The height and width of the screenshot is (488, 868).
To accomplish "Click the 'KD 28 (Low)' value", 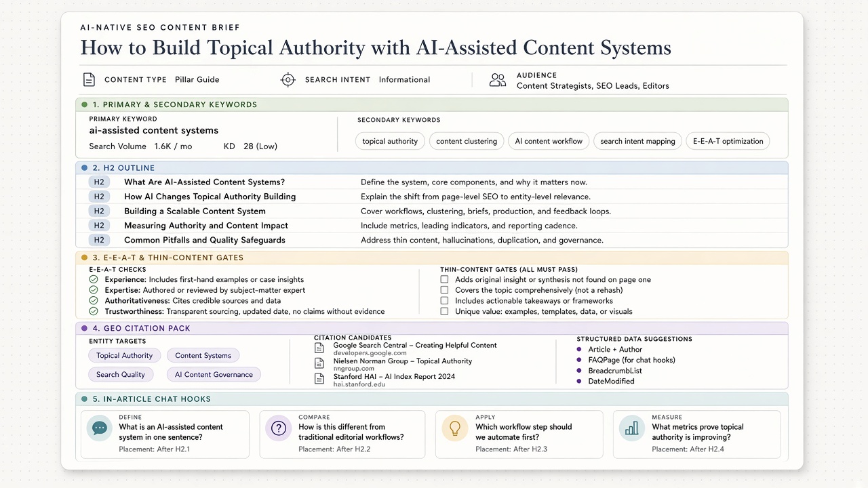I will (250, 146).
